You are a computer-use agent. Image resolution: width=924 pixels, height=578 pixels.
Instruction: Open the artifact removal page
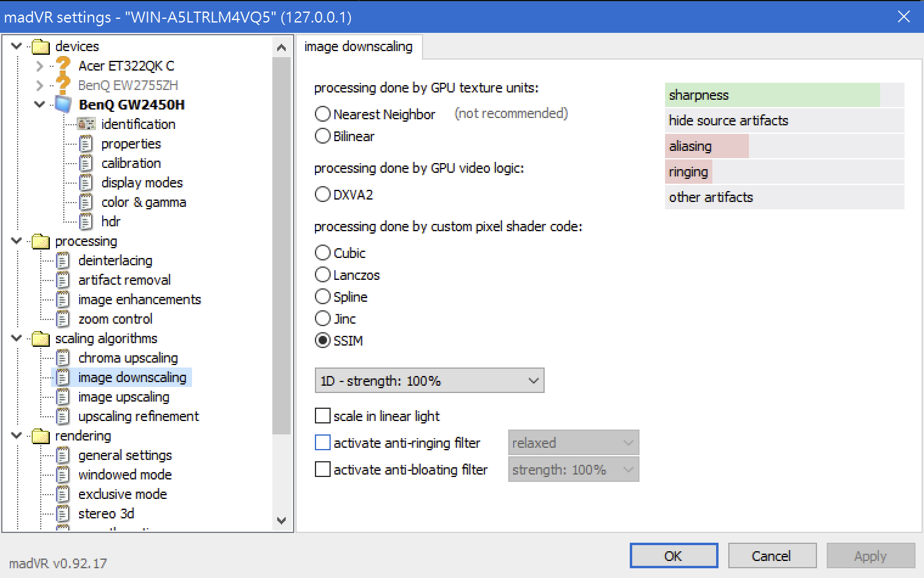click(125, 280)
